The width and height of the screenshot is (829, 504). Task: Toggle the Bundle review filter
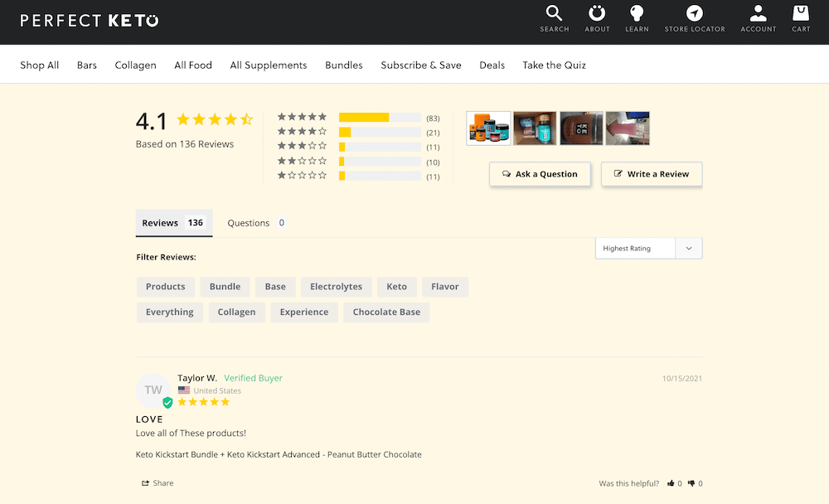tap(225, 287)
